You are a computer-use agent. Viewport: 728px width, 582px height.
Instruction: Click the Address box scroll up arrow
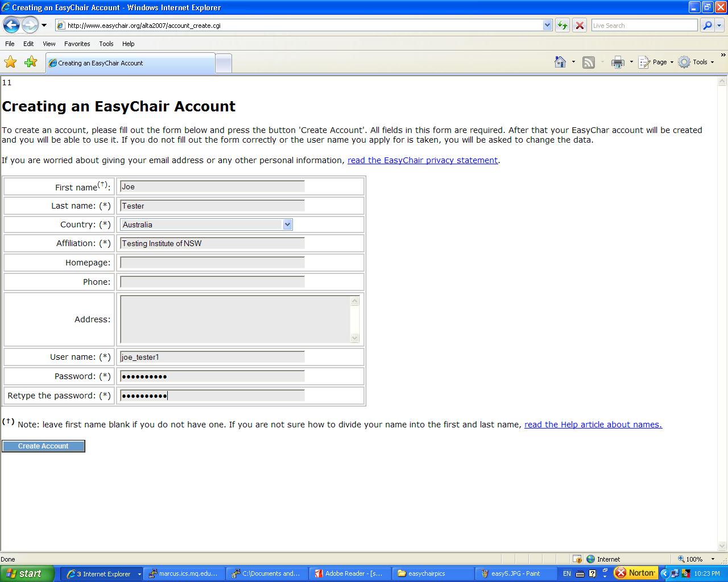355,301
